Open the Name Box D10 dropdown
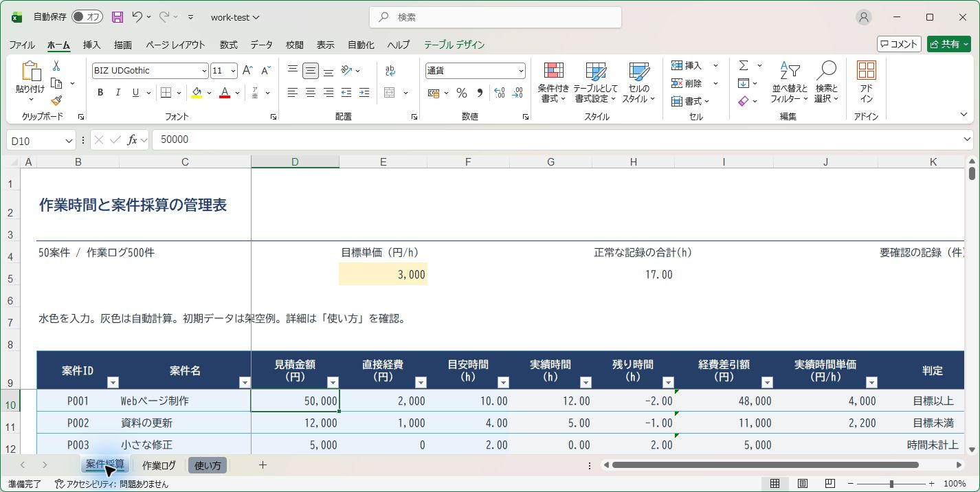 tap(69, 140)
